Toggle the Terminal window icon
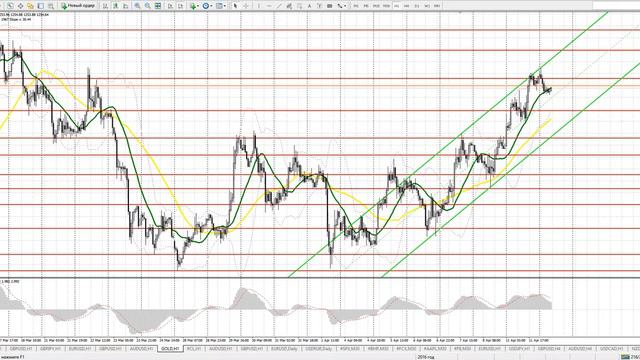 (40, 6)
